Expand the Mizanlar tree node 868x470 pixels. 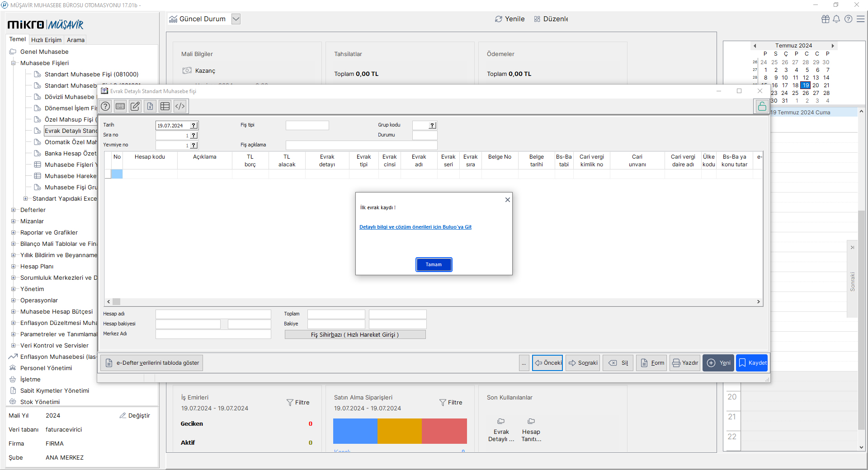14,221
